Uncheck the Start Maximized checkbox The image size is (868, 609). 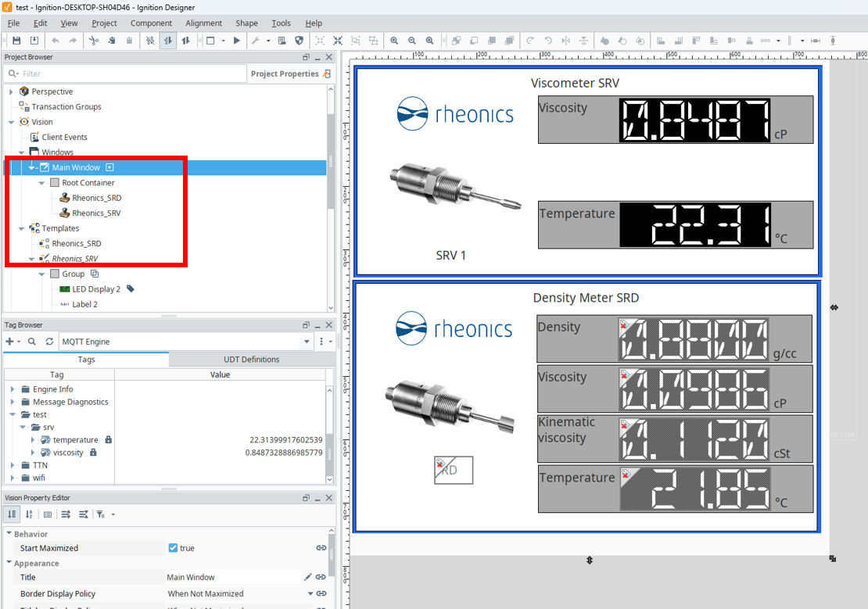[173, 548]
